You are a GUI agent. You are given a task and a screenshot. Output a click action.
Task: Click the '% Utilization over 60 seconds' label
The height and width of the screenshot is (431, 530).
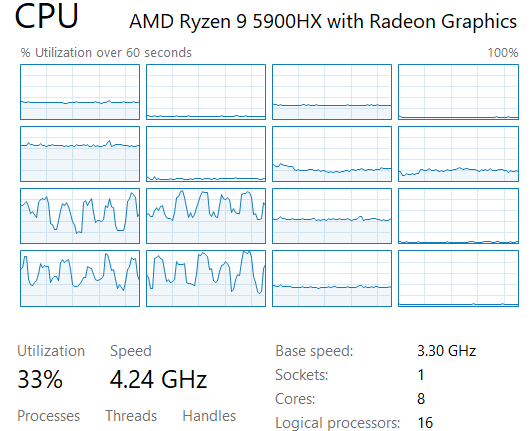click(x=106, y=53)
